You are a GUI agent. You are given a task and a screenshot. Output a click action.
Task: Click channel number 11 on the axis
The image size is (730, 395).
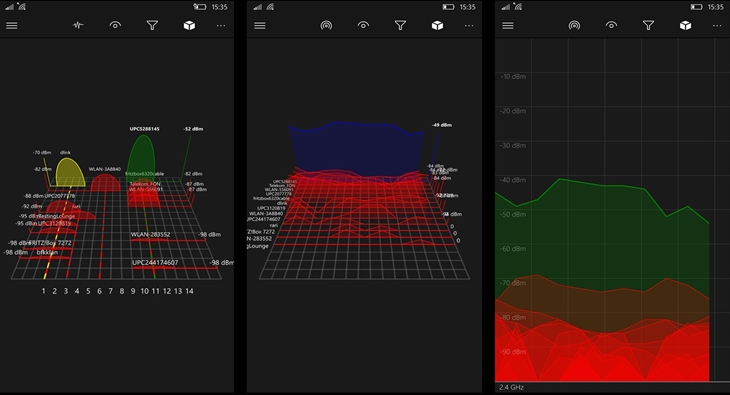click(x=155, y=291)
